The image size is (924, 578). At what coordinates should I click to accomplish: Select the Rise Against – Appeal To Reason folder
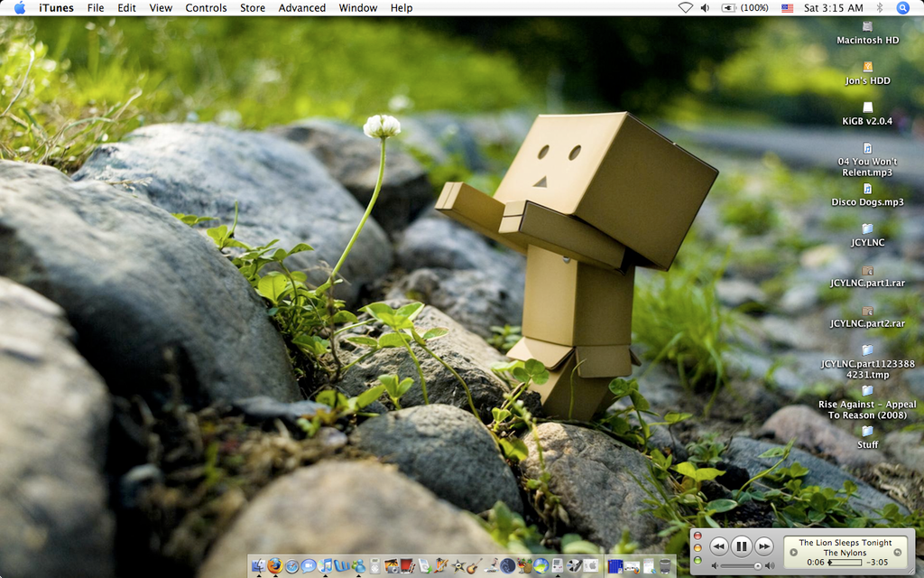tap(867, 402)
